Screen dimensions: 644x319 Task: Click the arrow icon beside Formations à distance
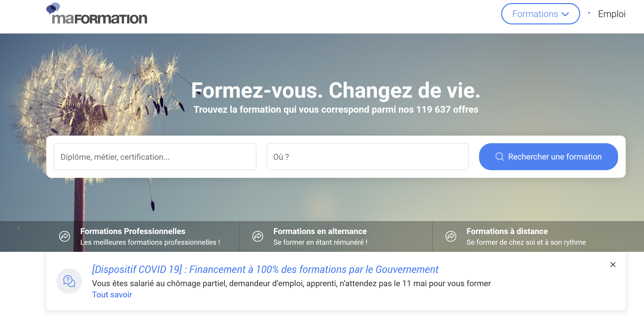(451, 236)
